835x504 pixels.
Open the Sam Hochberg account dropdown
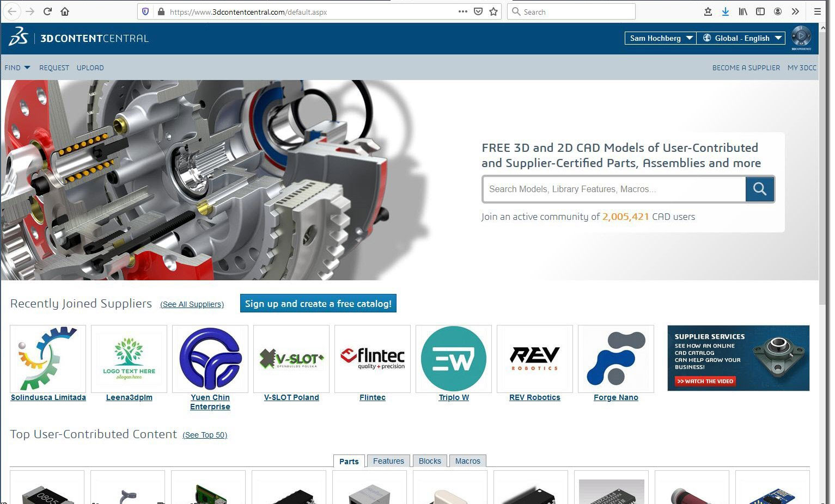point(660,38)
